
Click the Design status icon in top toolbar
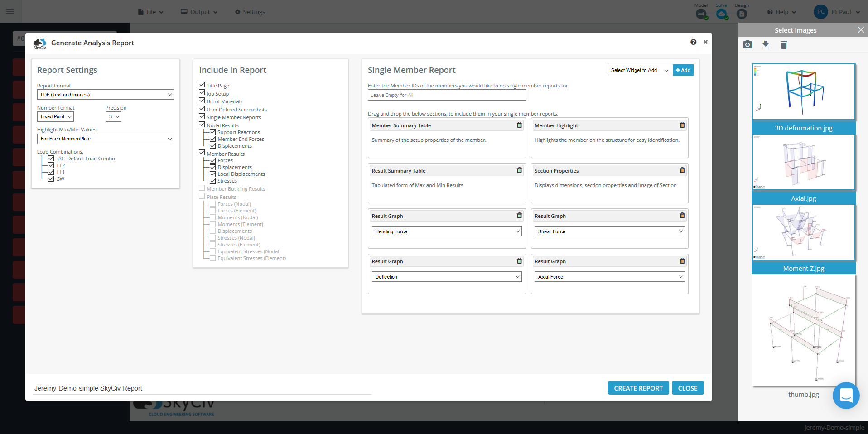click(741, 14)
